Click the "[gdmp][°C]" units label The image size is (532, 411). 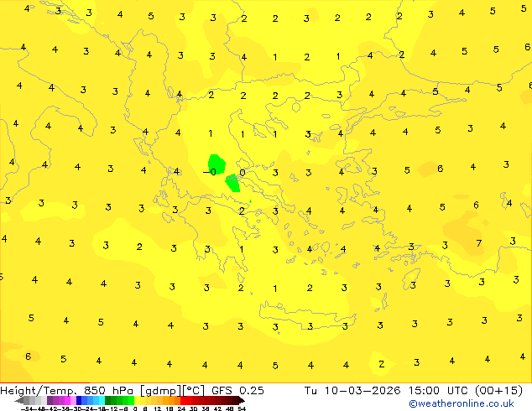(172, 391)
